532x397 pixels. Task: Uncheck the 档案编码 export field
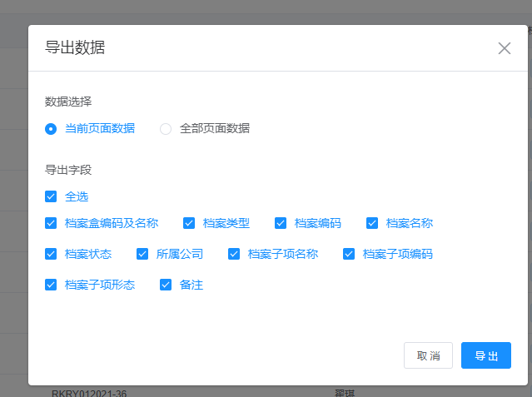tap(281, 223)
